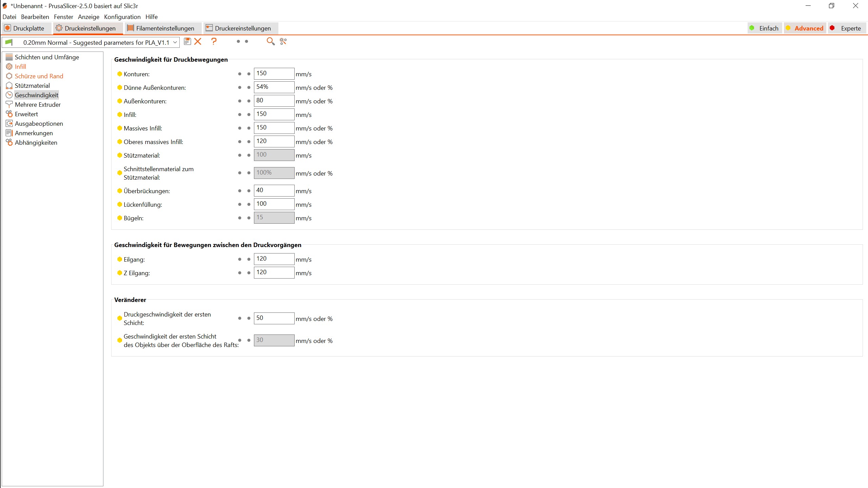868x488 pixels.
Task: Open Ausgabeoptionen in the sidebar
Action: pyautogui.click(x=39, y=124)
